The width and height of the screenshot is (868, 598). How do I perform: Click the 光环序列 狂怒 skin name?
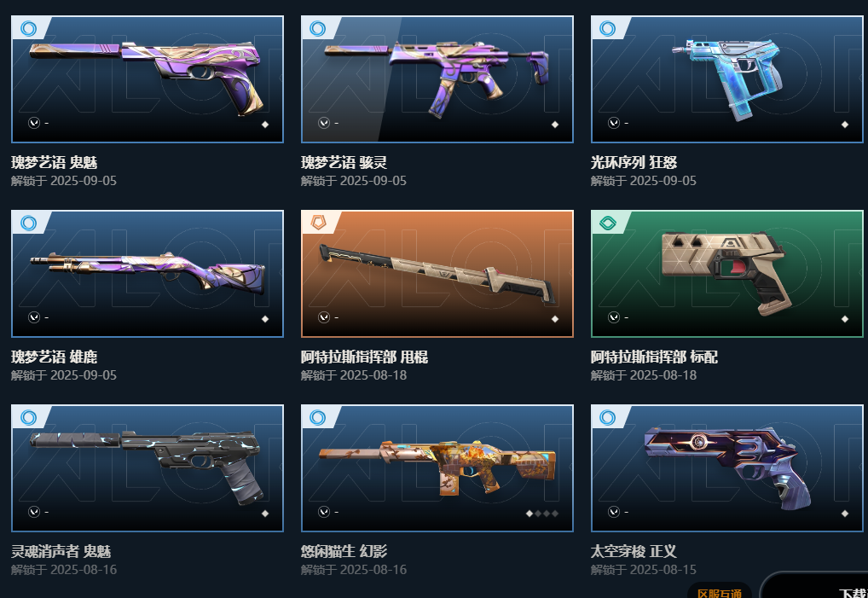tap(634, 162)
